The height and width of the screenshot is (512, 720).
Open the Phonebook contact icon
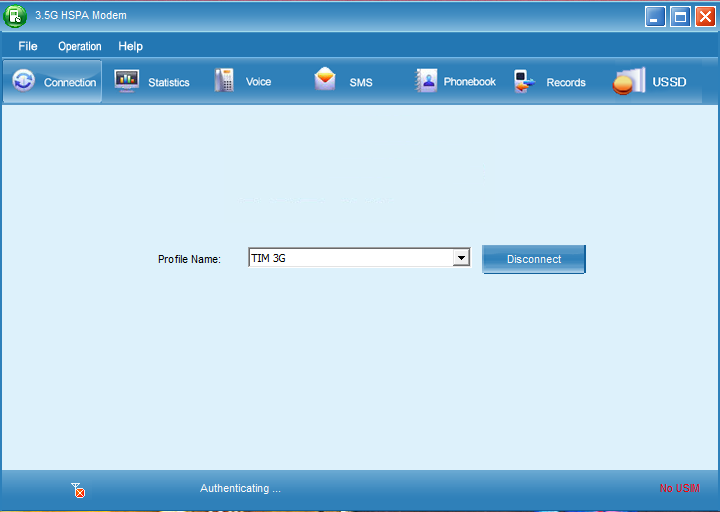click(426, 80)
